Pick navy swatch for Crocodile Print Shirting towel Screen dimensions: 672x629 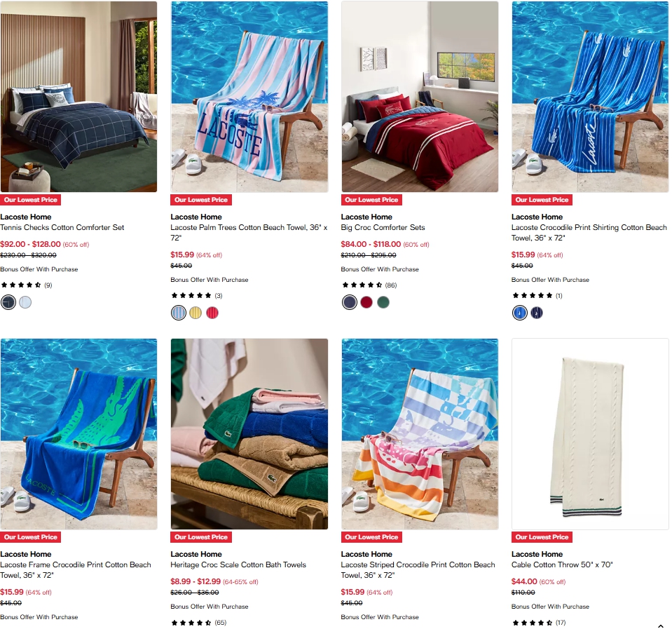537,313
